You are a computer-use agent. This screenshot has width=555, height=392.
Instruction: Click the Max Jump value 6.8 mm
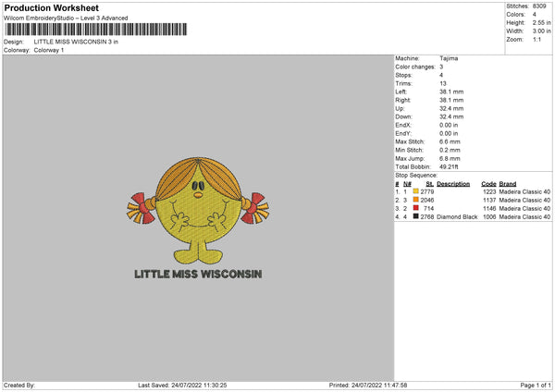click(450, 158)
